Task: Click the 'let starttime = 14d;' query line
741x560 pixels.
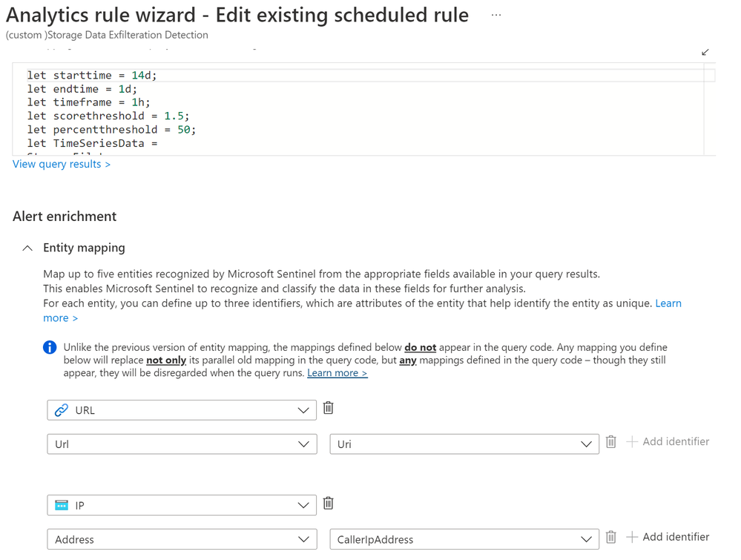Action: [x=92, y=75]
